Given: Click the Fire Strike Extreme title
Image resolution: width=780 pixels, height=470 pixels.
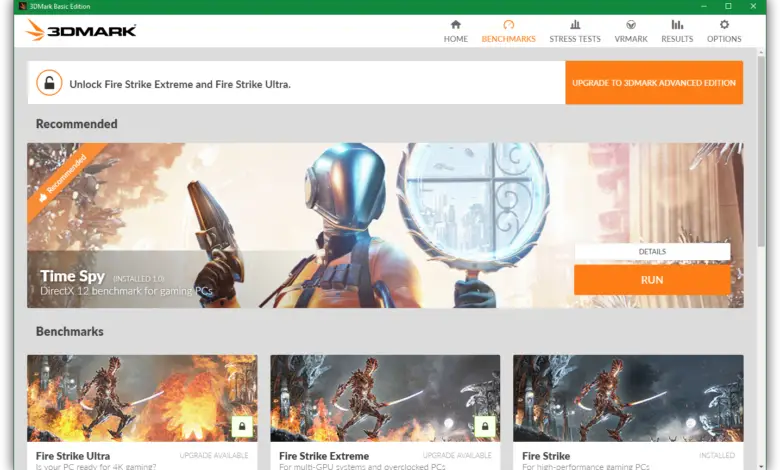Looking at the screenshot, I should [324, 456].
